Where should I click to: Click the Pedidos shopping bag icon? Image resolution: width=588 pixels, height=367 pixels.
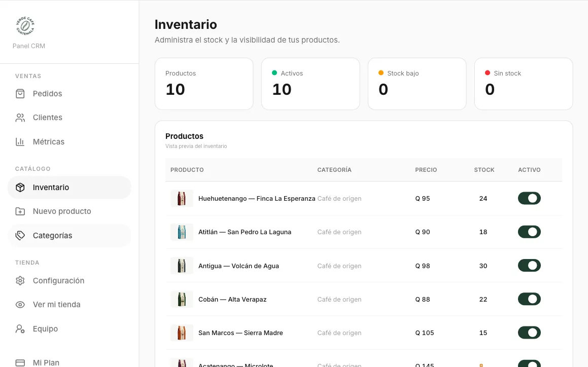(20, 94)
